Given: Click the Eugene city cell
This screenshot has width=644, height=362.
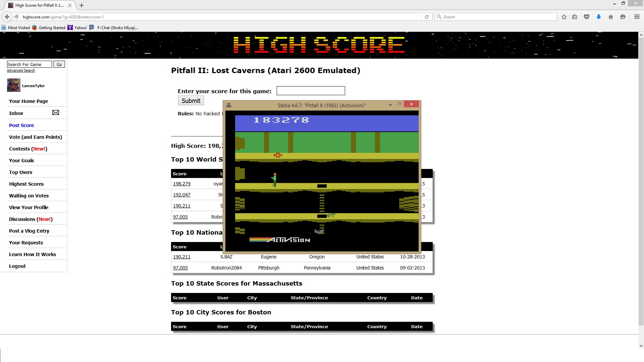Looking at the screenshot, I should point(269,257).
